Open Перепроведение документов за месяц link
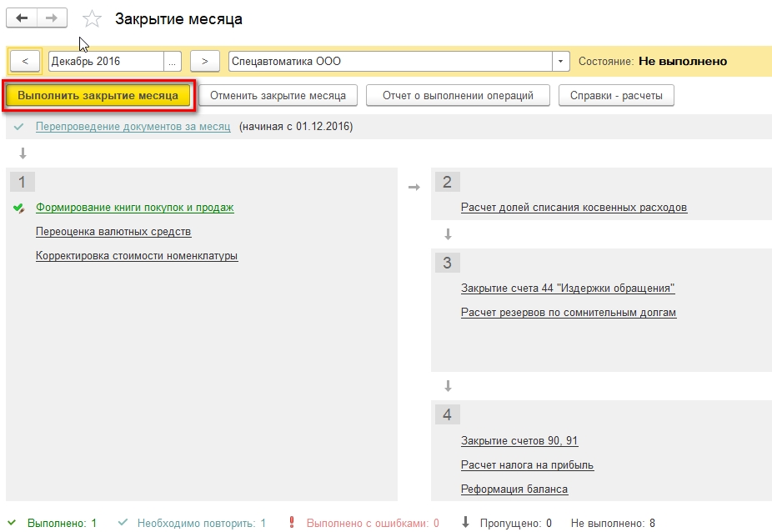 click(133, 127)
